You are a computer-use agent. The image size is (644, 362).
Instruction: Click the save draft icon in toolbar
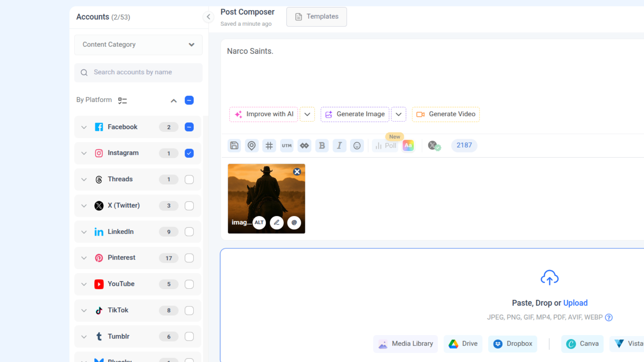click(234, 145)
